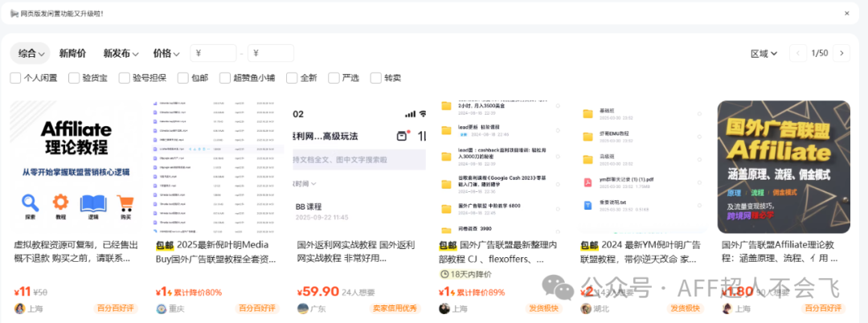868x323 pixels.
Task: Click the minimum price input field
Action: click(213, 53)
